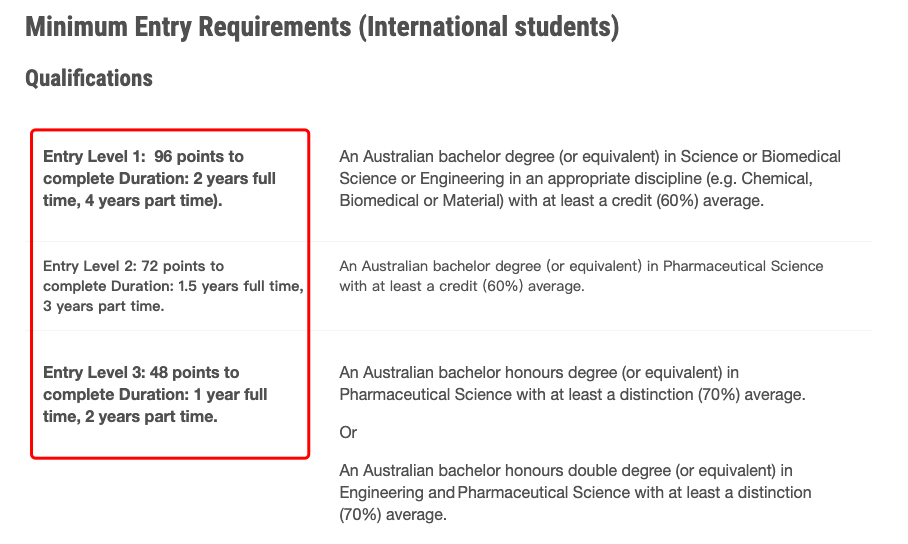Click '(International students)' in the heading

pyautogui.click(x=489, y=27)
